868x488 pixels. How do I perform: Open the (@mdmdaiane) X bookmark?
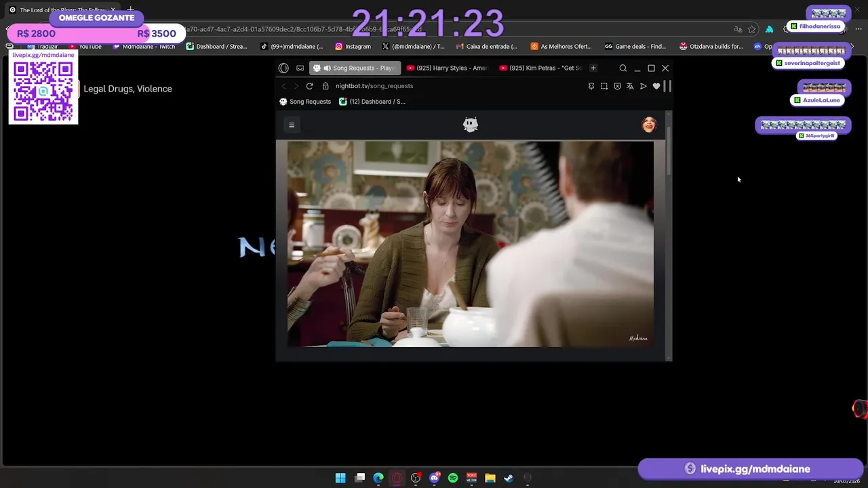[413, 47]
